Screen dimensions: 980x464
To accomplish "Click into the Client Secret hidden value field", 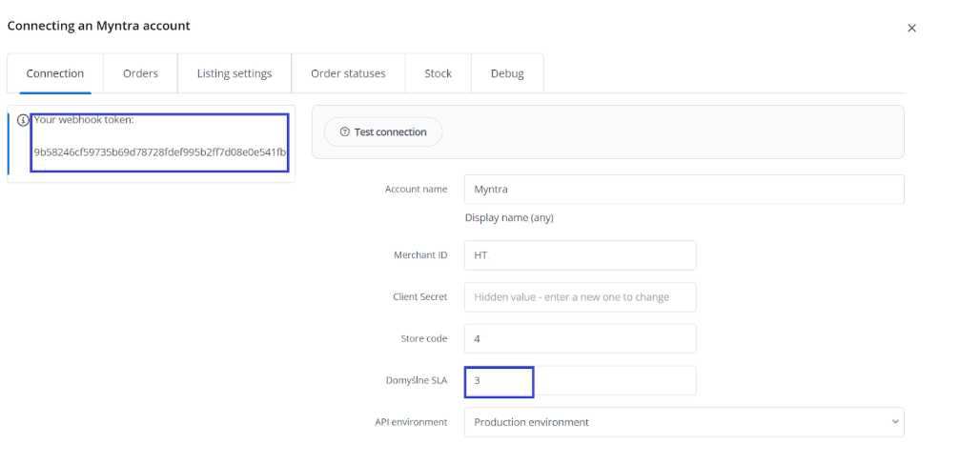I will click(580, 297).
